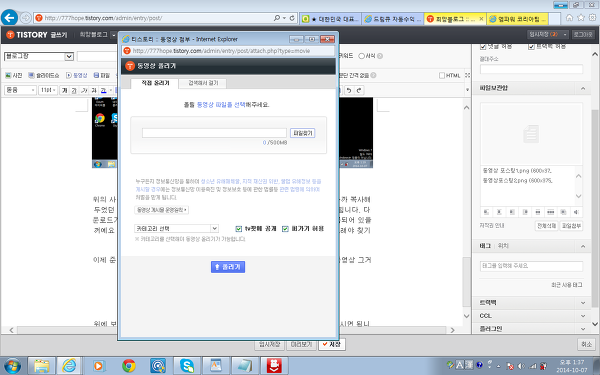
Task: Toggle the 퍼가기 허용 checkbox in the popup
Action: [x=285, y=228]
